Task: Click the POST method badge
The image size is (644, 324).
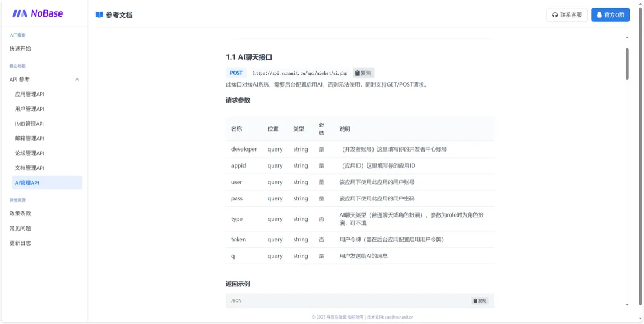Action: pos(236,73)
